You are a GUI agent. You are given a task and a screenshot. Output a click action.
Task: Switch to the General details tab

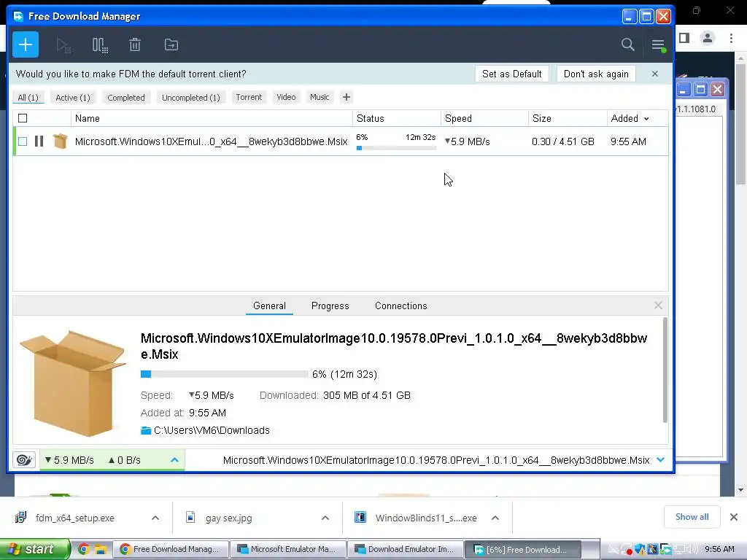[x=270, y=306]
